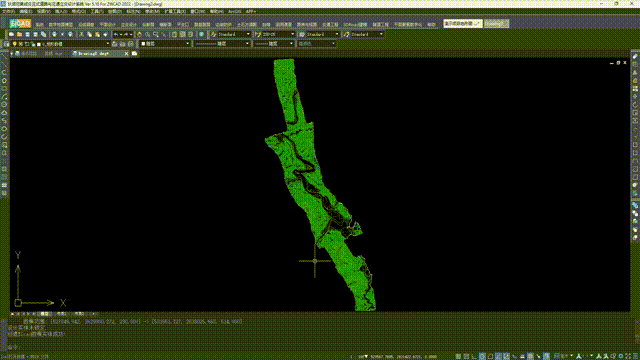The image size is (640, 360).
Task: Click the Save icon in standard toolbar
Action: pyautogui.click(x=27, y=34)
